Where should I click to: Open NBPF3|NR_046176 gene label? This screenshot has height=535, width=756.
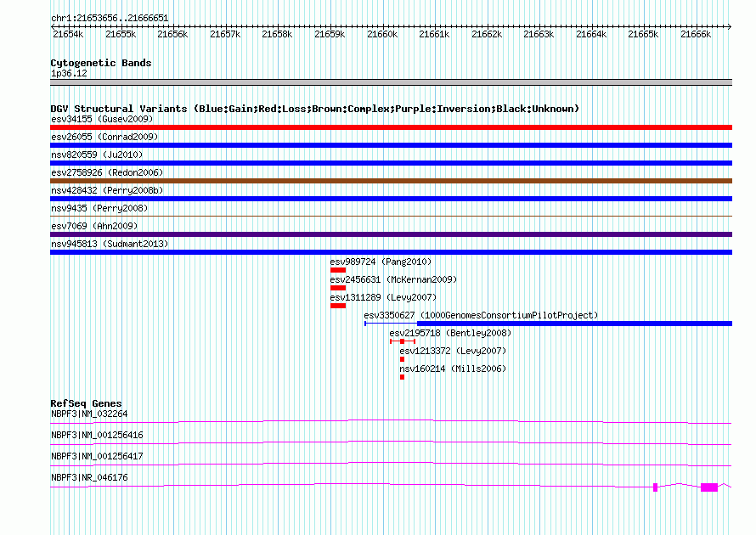[x=89, y=477]
